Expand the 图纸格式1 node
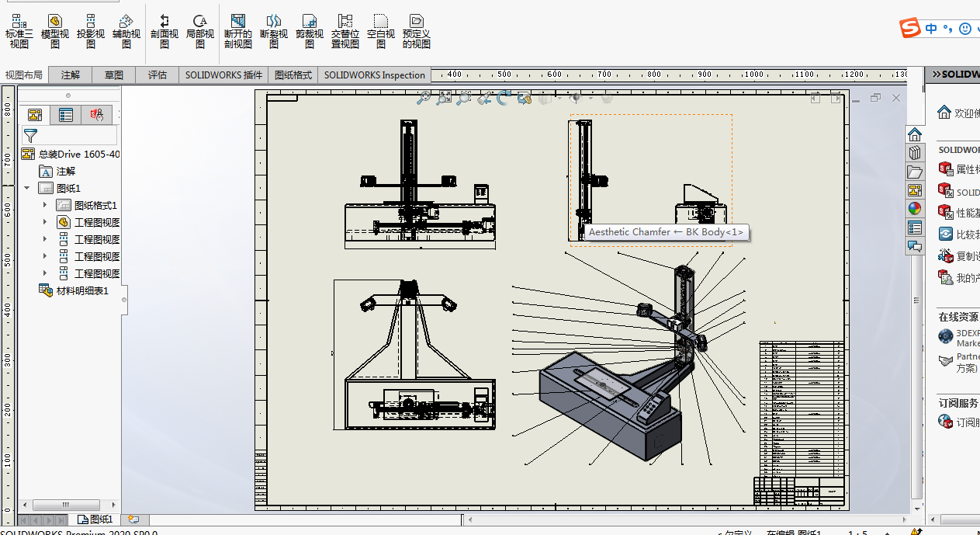The image size is (980, 535). coord(44,205)
